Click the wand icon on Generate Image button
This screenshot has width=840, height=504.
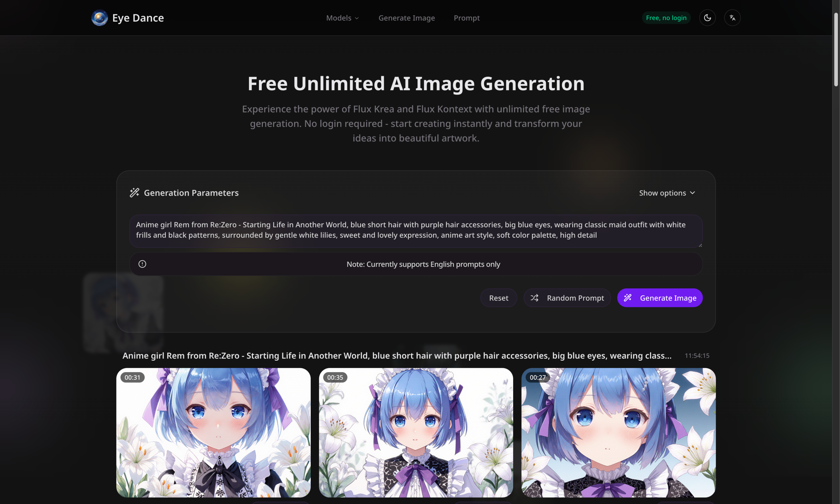click(628, 298)
